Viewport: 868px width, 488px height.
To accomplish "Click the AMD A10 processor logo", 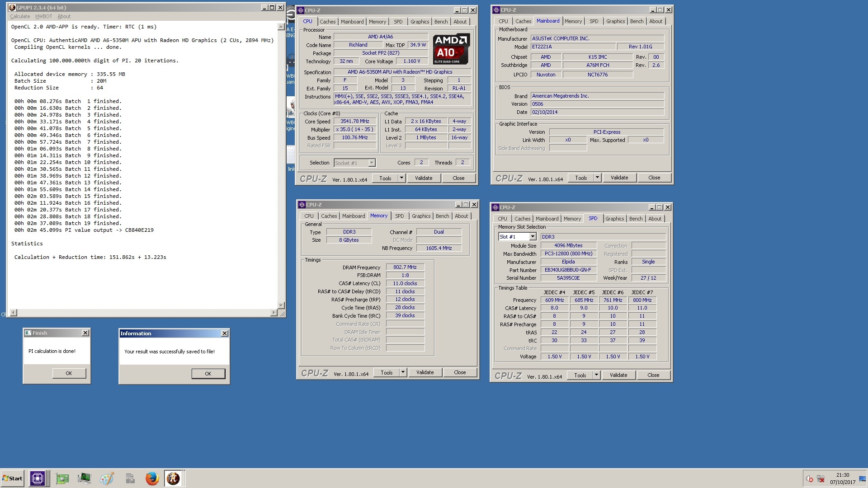I will (x=451, y=49).
